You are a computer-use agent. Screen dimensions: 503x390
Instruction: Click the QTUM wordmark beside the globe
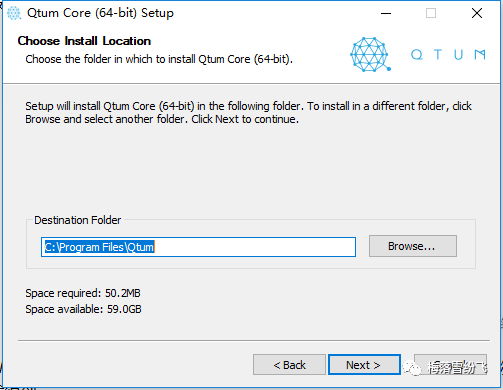[448, 54]
